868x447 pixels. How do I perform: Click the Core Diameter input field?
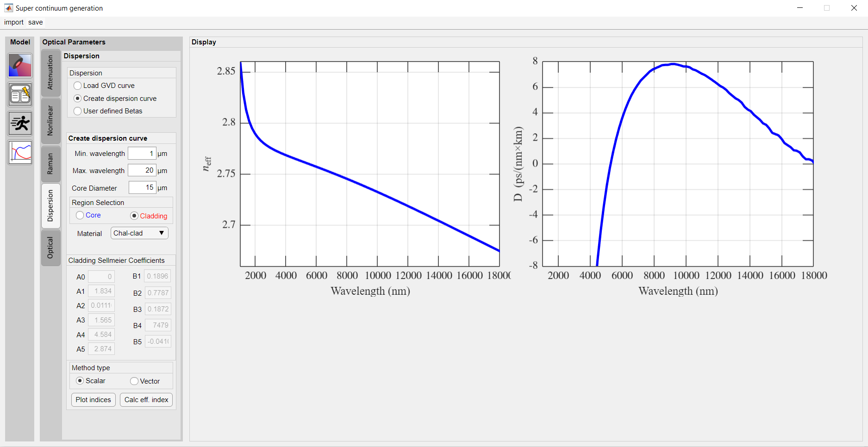(142, 188)
